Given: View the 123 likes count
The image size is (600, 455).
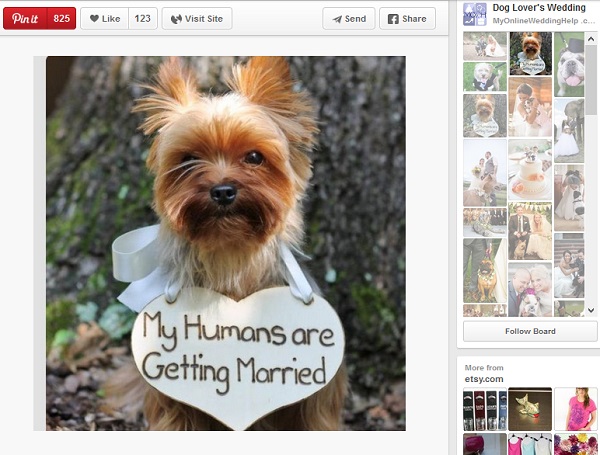Looking at the screenshot, I should click(x=143, y=18).
